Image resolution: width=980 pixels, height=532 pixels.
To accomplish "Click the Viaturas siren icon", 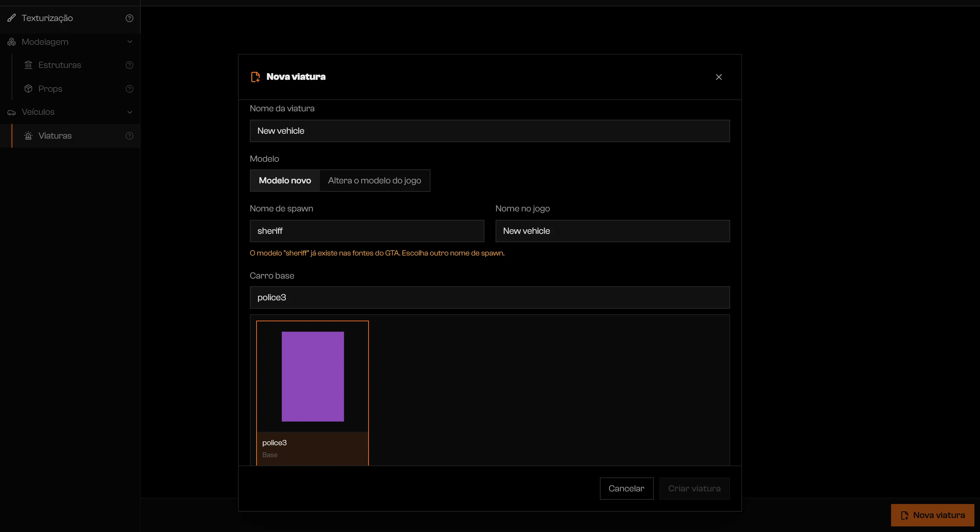I will 29,136.
